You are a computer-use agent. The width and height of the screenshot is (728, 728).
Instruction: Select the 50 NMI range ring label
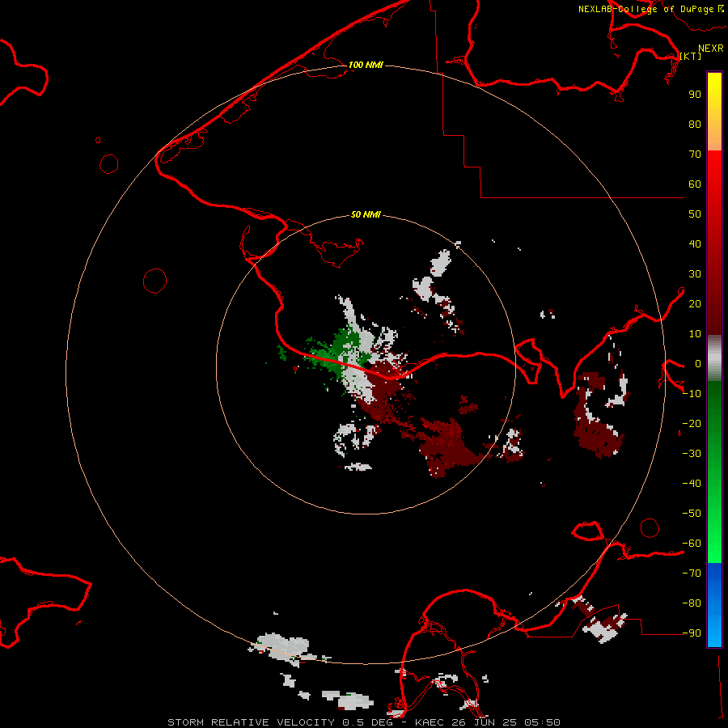(x=366, y=214)
